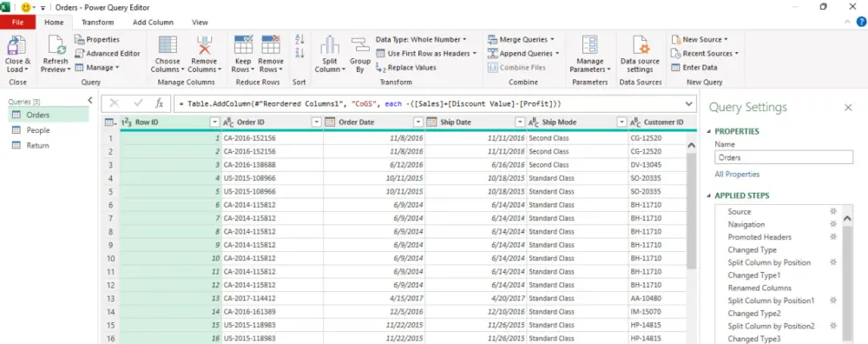The image size is (868, 344).
Task: Open the All Properties link
Action: tap(737, 174)
